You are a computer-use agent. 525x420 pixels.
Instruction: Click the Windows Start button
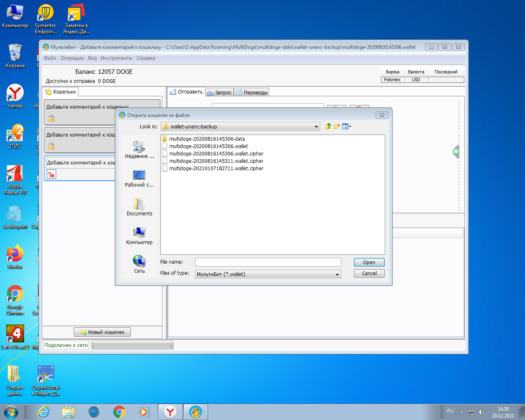11,412
